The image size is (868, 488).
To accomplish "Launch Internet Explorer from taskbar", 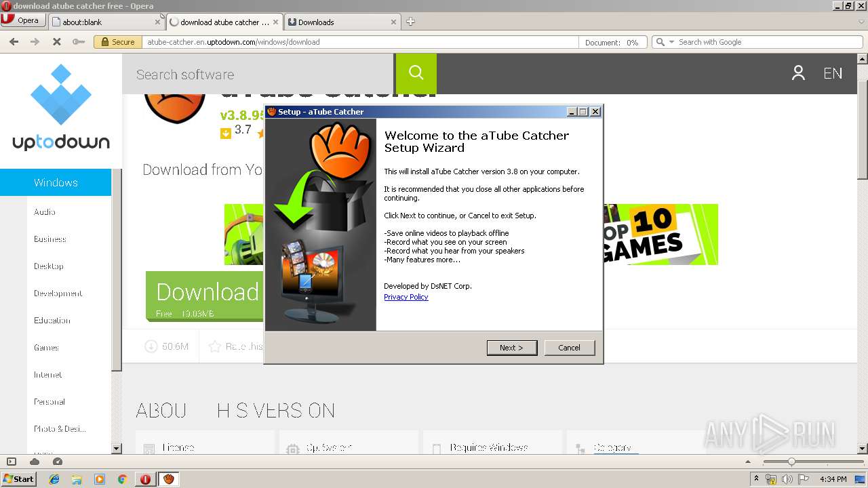I will point(54,479).
